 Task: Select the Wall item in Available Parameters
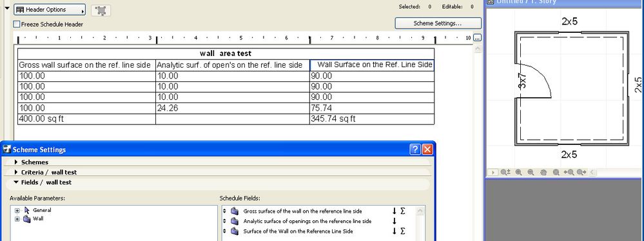pos(38,219)
